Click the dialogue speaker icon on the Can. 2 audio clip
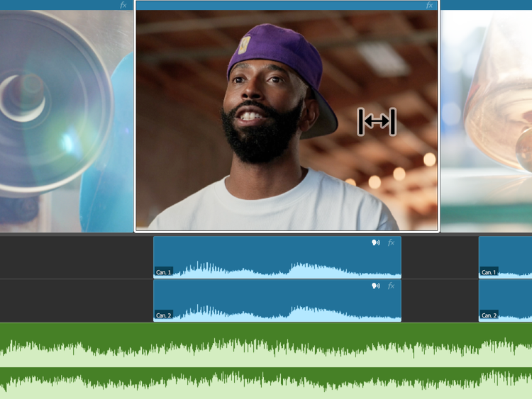This screenshot has height=399, width=532. (x=375, y=286)
